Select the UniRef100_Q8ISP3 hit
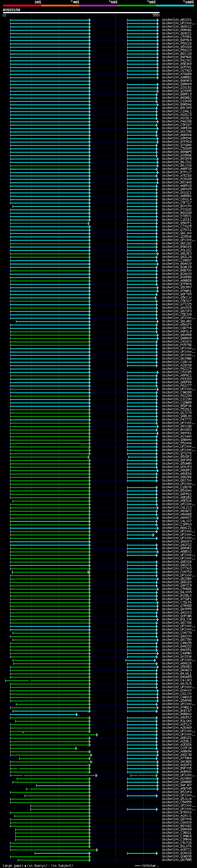197x868 pixels. tap(176, 311)
